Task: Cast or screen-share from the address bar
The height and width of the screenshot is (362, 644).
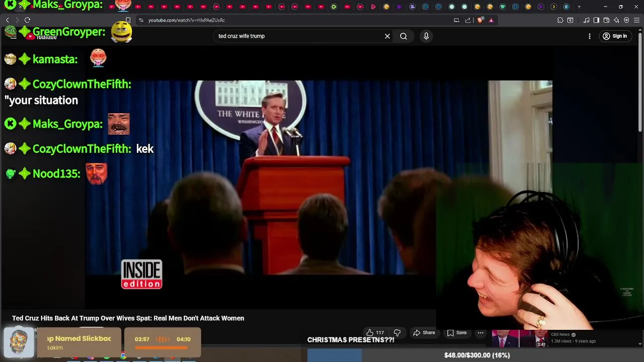Action: pos(456,20)
